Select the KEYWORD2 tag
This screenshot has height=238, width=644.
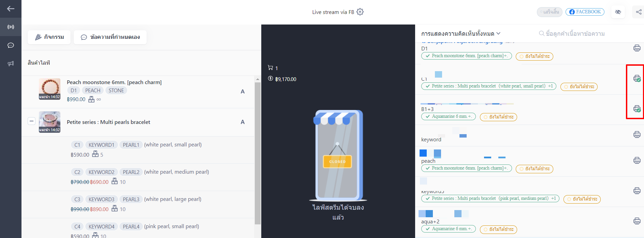click(102, 172)
